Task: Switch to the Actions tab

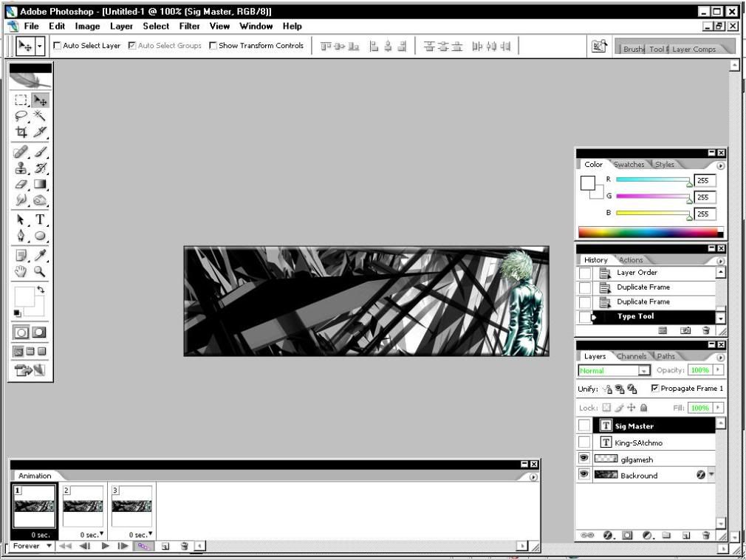Action: point(631,260)
